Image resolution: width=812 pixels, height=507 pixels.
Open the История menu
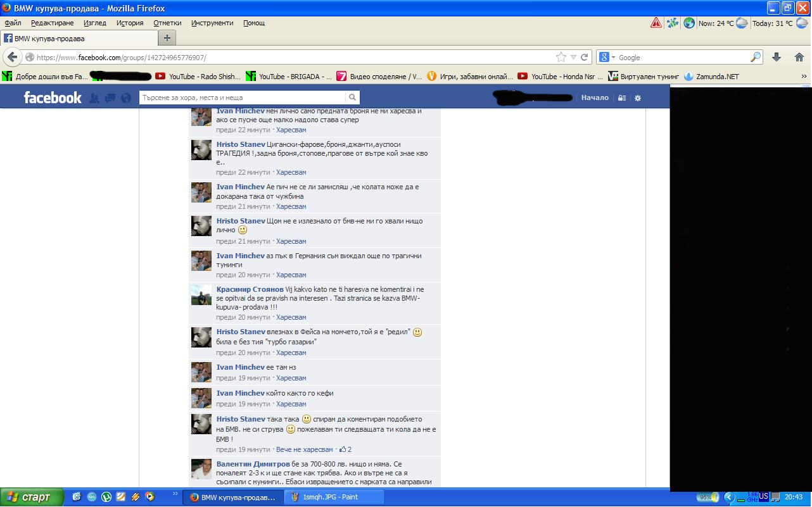point(130,23)
